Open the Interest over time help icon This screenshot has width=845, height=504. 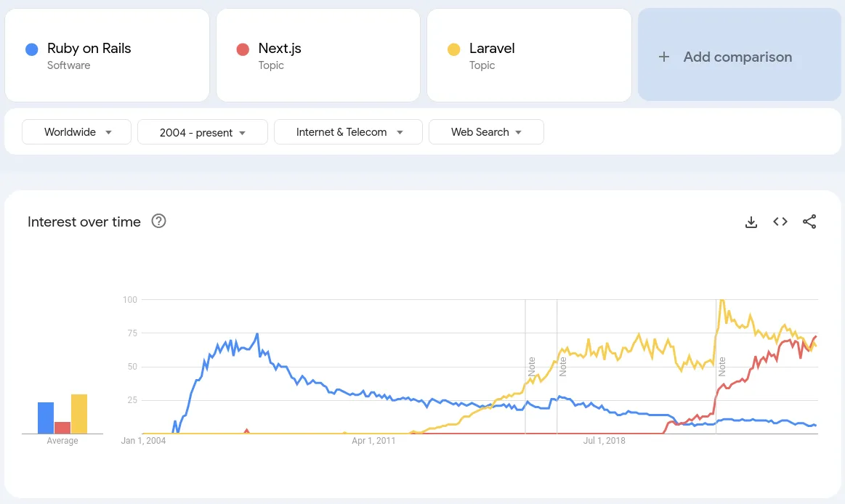tap(158, 221)
